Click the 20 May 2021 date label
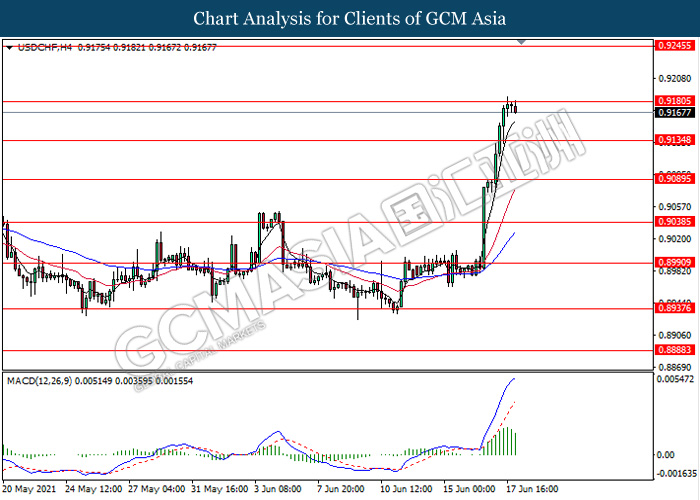This screenshot has height=500, width=700. pyautogui.click(x=29, y=489)
